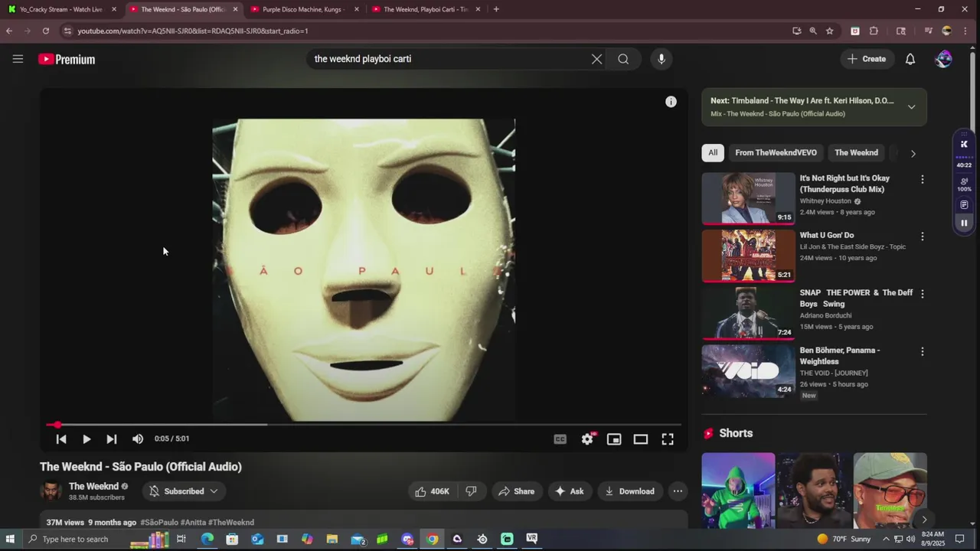Click the browser address bar URL

pyautogui.click(x=193, y=31)
